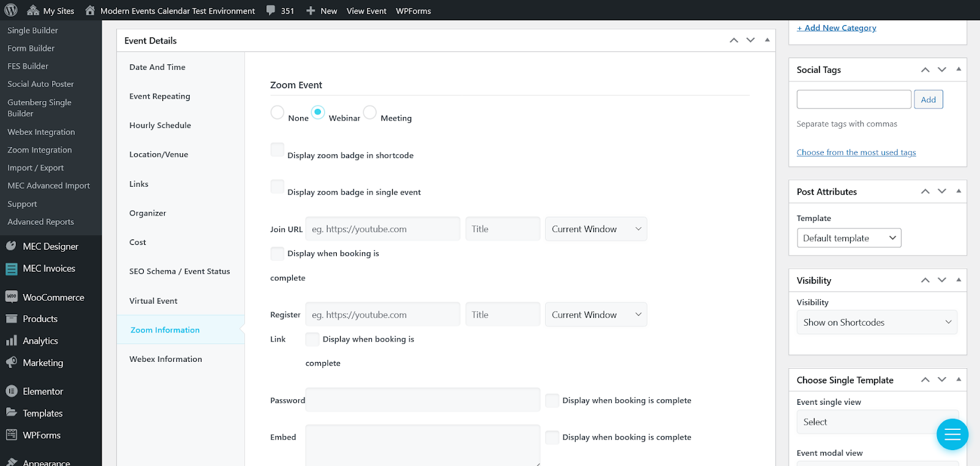Screen dimensions: 980x466
Task: Switch to the Virtual Event tab
Action: (x=154, y=301)
